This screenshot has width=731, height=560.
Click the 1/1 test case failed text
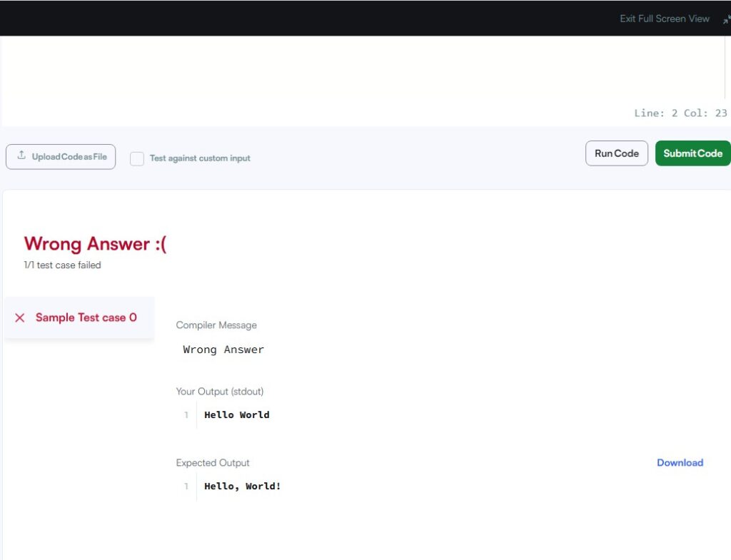click(62, 265)
